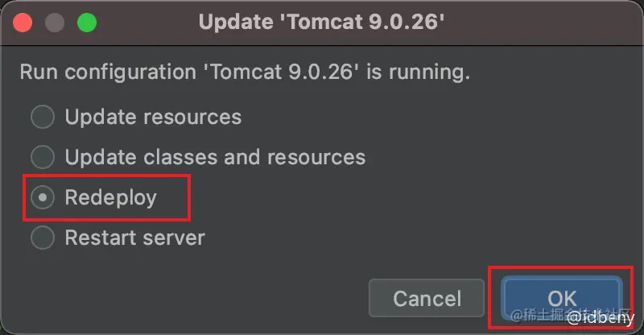
Task: Click the green zoom window button
Action: point(87,23)
